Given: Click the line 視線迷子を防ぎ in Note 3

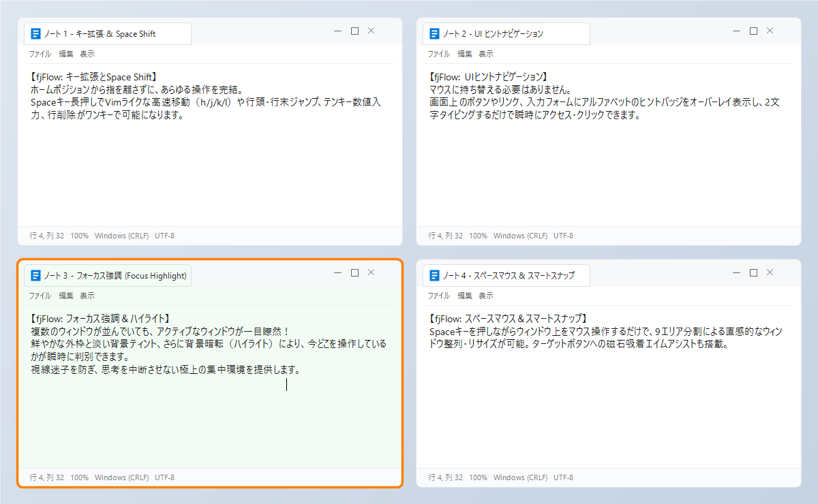Looking at the screenshot, I should click(166, 371).
